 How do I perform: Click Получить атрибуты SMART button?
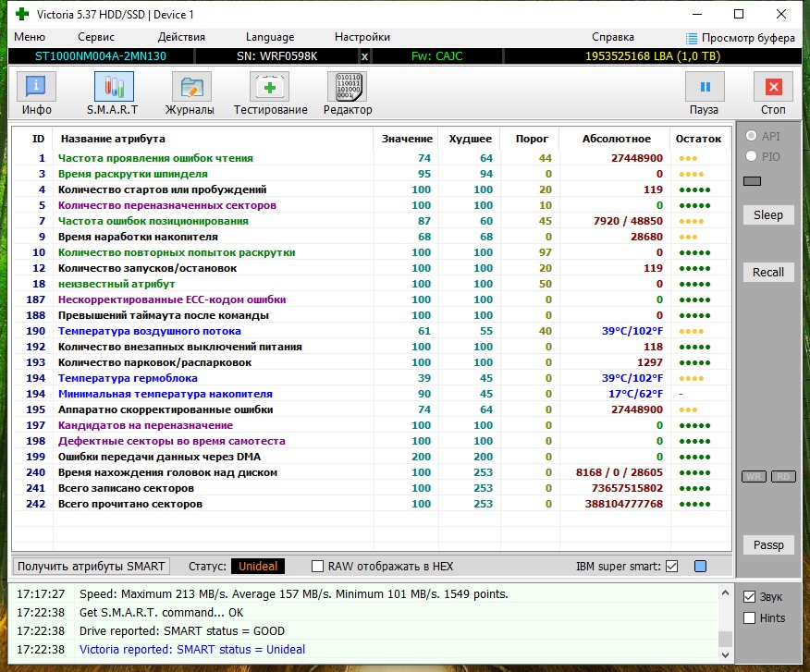pyautogui.click(x=91, y=567)
